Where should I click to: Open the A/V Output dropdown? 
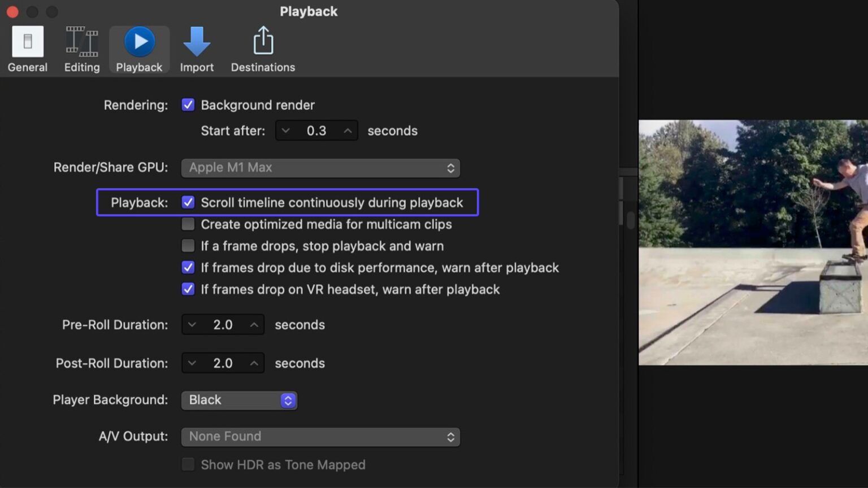[320, 436]
